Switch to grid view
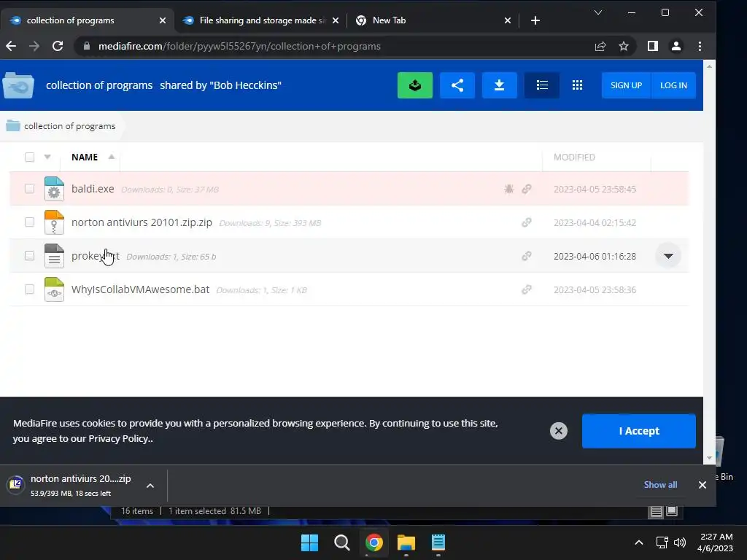Screen dimensions: 747x560 click(x=578, y=85)
